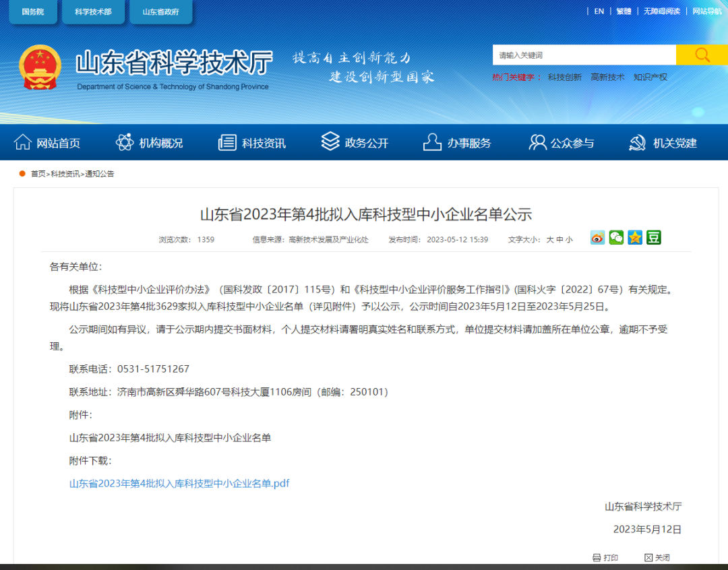The width and height of the screenshot is (728, 570).
Task: Select the 国务院 top tab
Action: pyautogui.click(x=32, y=12)
